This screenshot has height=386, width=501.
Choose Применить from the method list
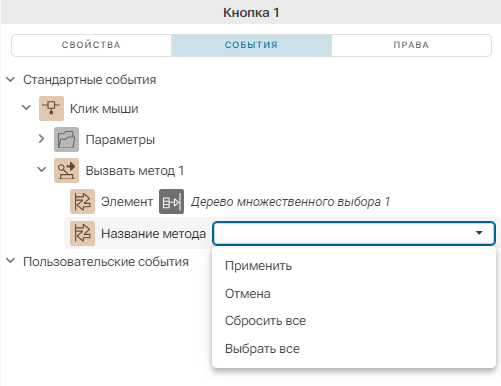[x=354, y=266]
